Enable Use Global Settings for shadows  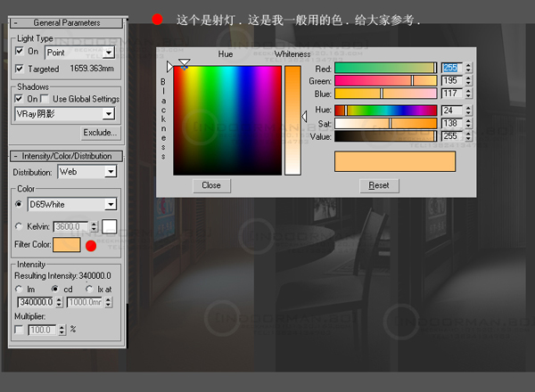(x=46, y=99)
